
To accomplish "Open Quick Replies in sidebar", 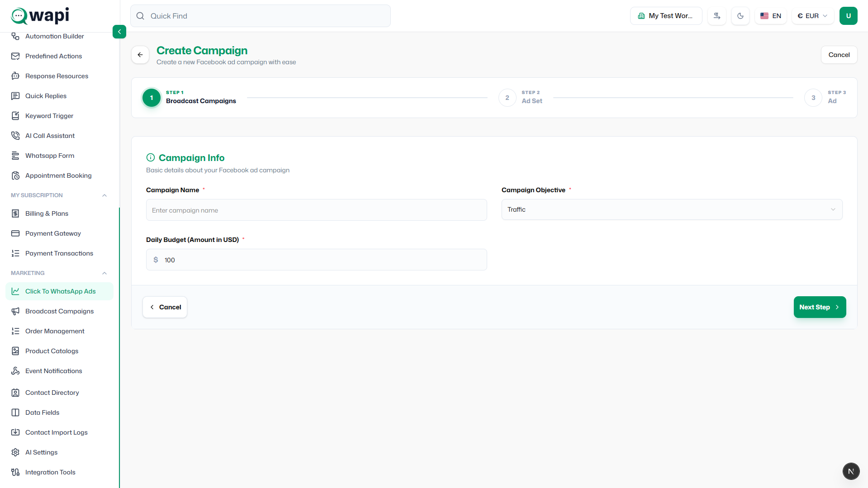I will (x=59, y=96).
